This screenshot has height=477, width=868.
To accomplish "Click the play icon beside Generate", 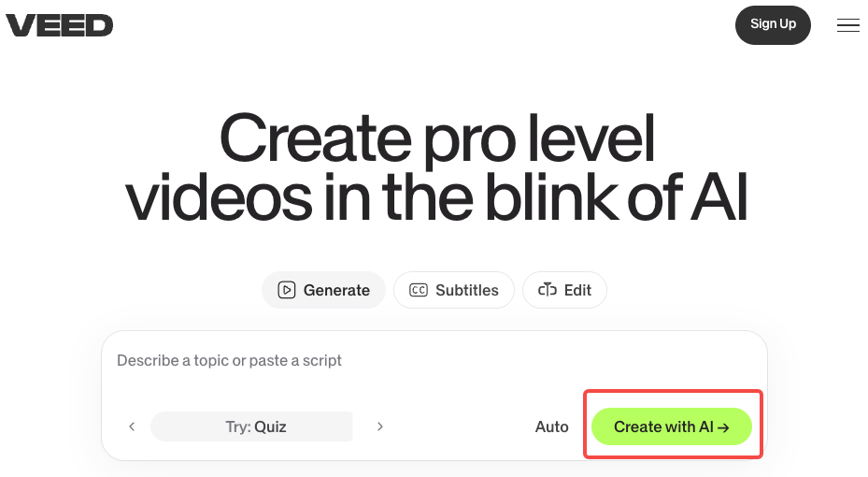I will click(x=287, y=290).
